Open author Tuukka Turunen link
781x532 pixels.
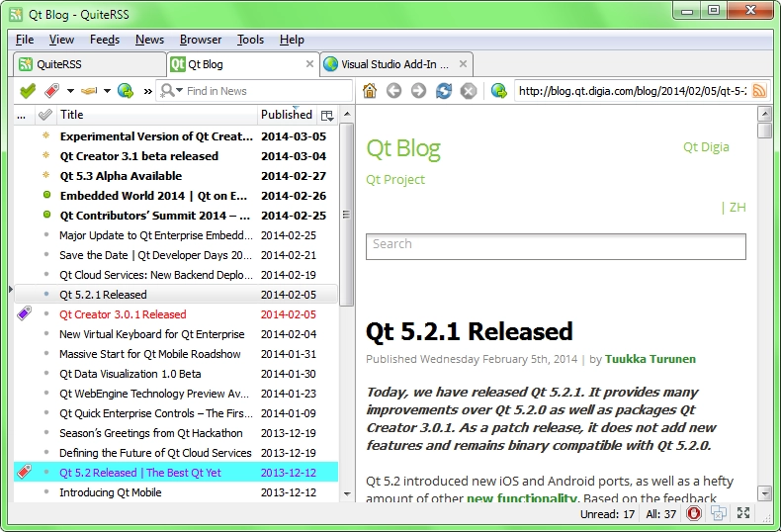(x=650, y=359)
